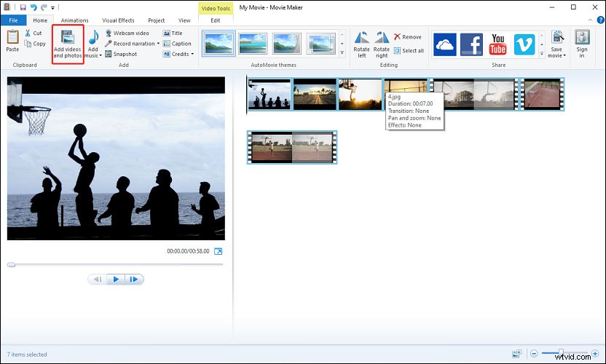Switch preview to full screen
The height and width of the screenshot is (364, 606).
218,251
